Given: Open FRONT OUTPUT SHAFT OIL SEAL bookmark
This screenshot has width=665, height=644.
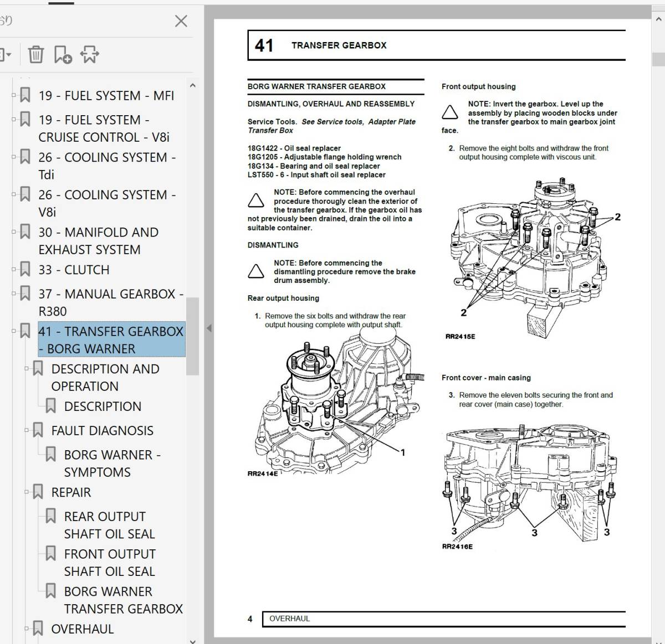Looking at the screenshot, I should (x=110, y=563).
